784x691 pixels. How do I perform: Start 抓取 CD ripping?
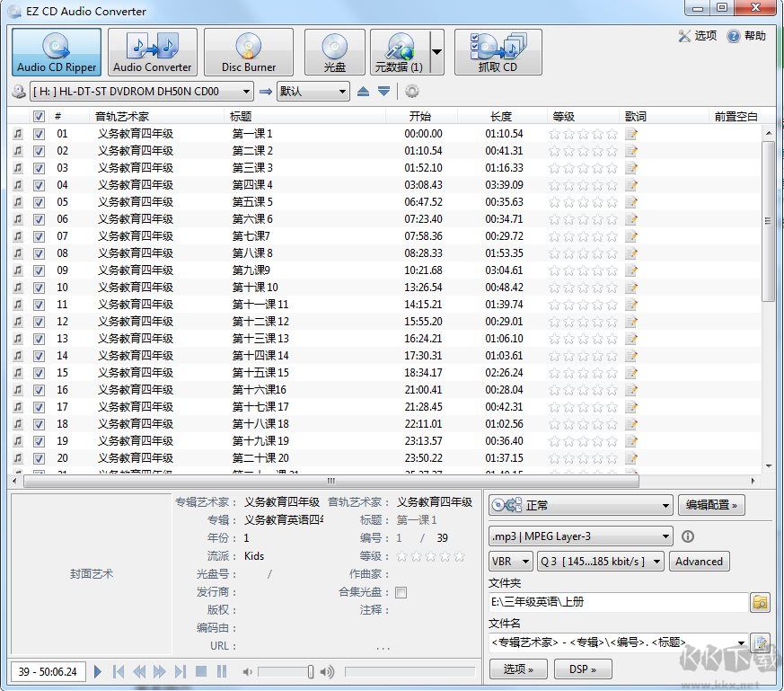click(498, 51)
